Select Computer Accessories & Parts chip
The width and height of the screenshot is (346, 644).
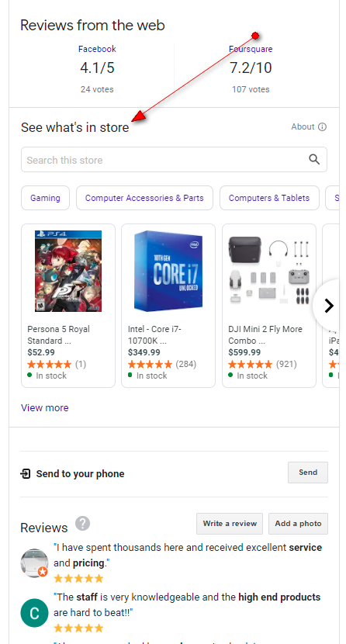tap(144, 198)
